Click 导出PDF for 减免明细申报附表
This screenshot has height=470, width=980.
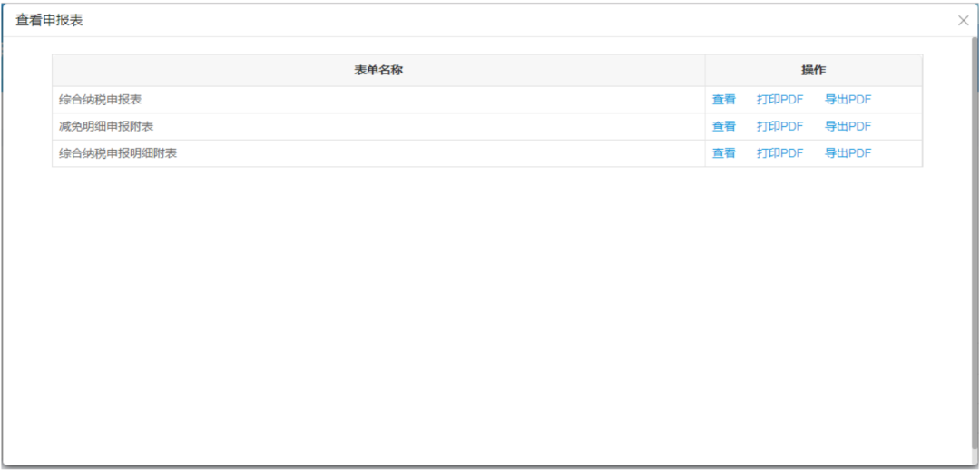tap(848, 126)
